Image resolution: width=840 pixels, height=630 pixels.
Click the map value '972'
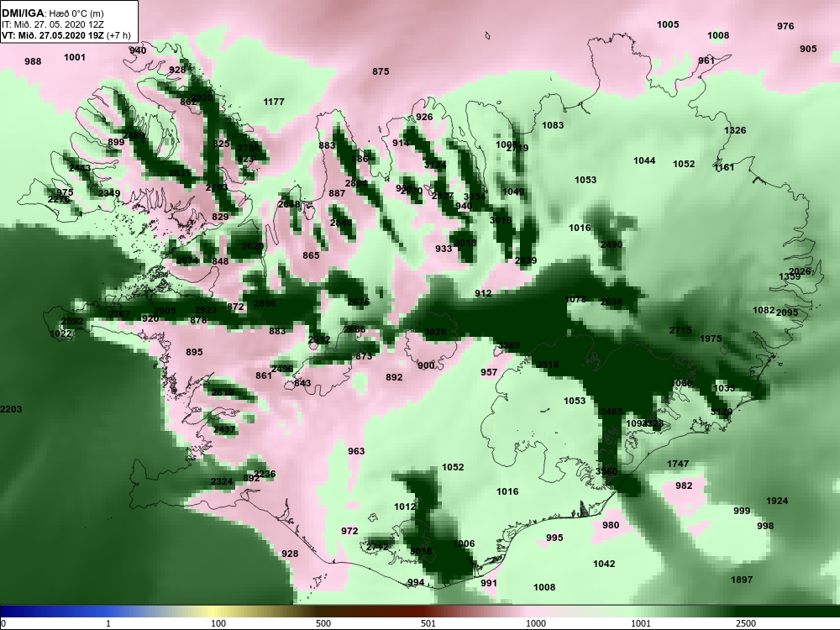[349, 530]
